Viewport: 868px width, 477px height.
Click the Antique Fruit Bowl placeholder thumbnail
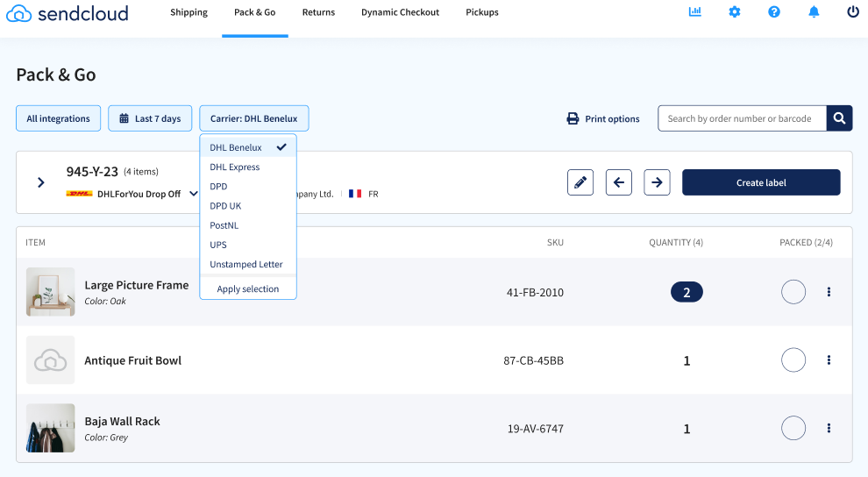tap(50, 360)
